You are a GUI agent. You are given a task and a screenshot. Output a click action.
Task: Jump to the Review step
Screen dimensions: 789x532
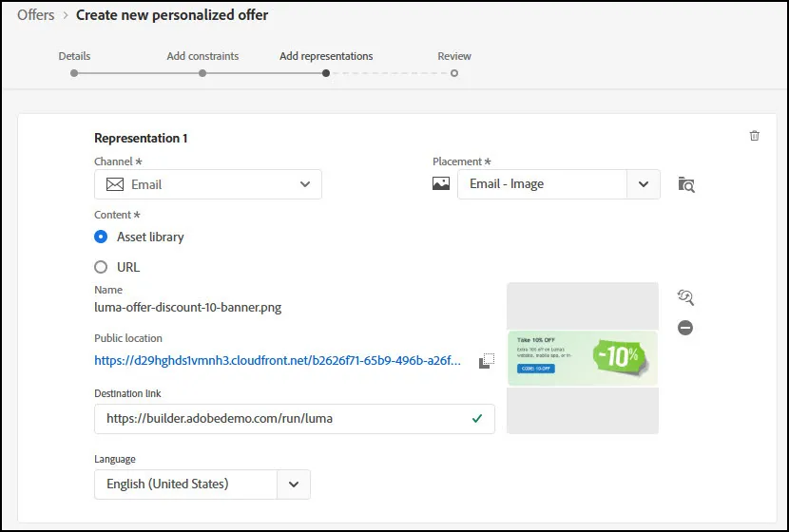tap(454, 56)
